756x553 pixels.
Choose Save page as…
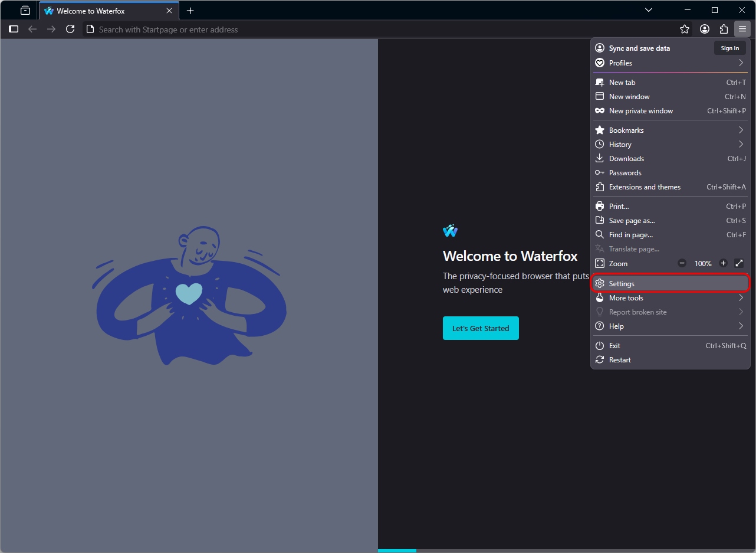click(670, 221)
